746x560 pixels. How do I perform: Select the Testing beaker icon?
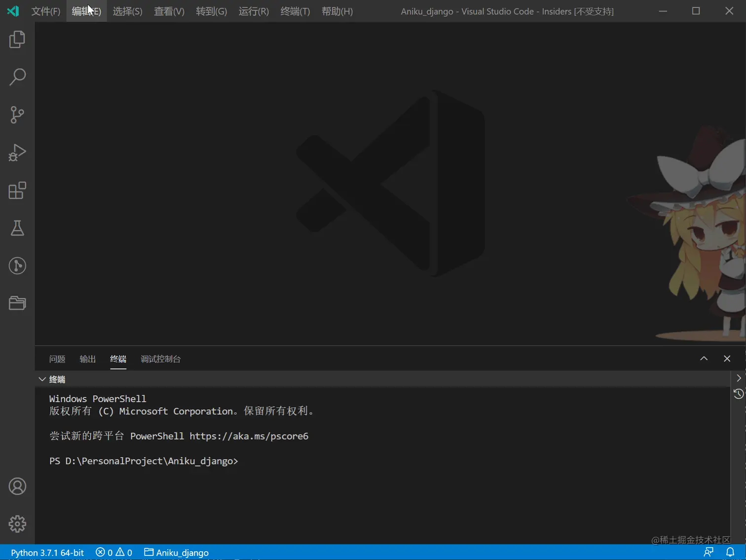[17, 228]
